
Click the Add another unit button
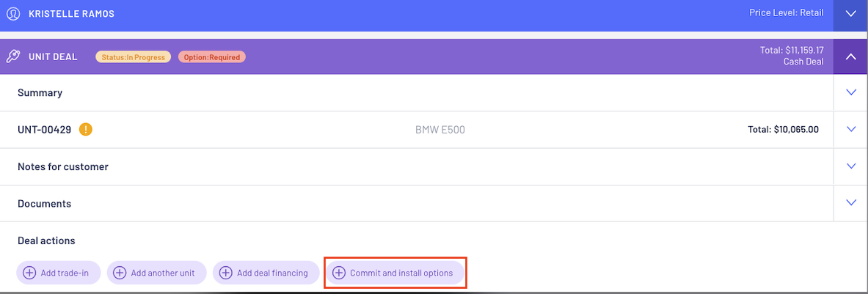tap(157, 273)
